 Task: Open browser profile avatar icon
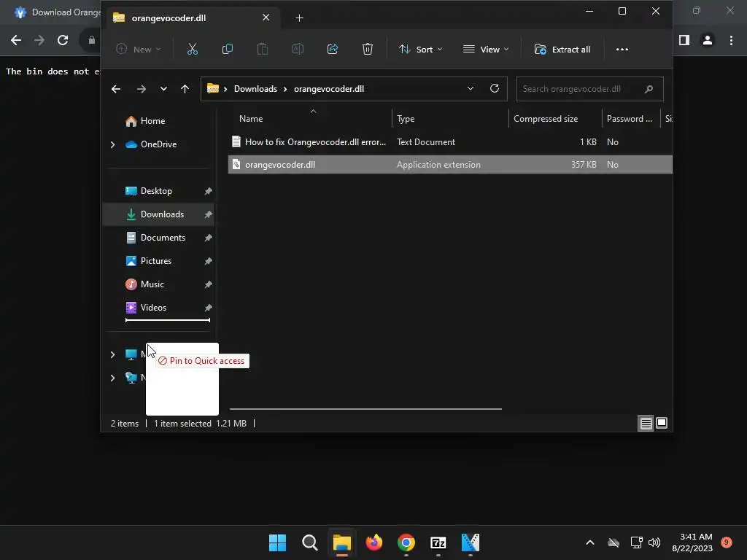tap(708, 41)
